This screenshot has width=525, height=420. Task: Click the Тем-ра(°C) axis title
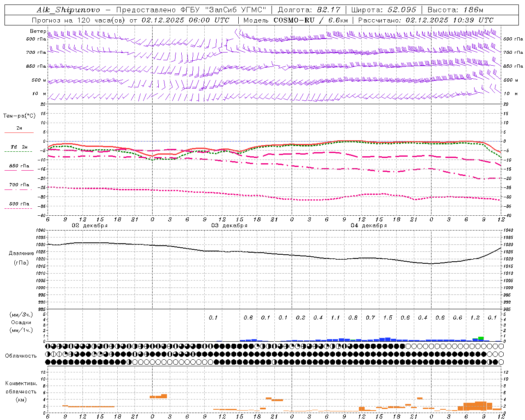tap(19, 116)
